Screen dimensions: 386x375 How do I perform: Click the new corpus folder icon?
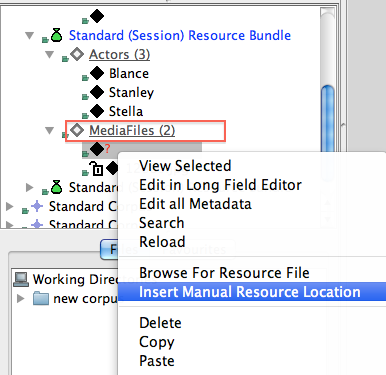click(41, 298)
